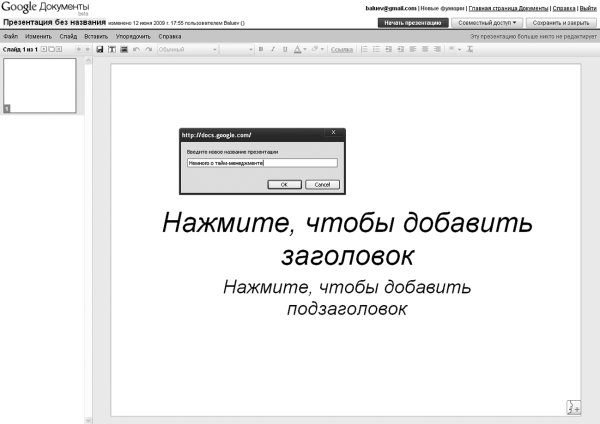
Task: Click the duplicate slide icon beside the slide counter
Action: (x=51, y=49)
